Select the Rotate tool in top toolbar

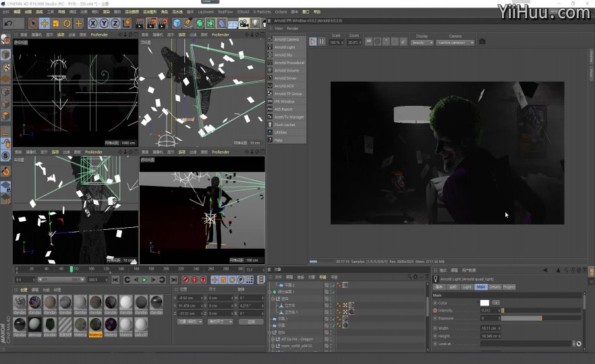(x=67, y=24)
